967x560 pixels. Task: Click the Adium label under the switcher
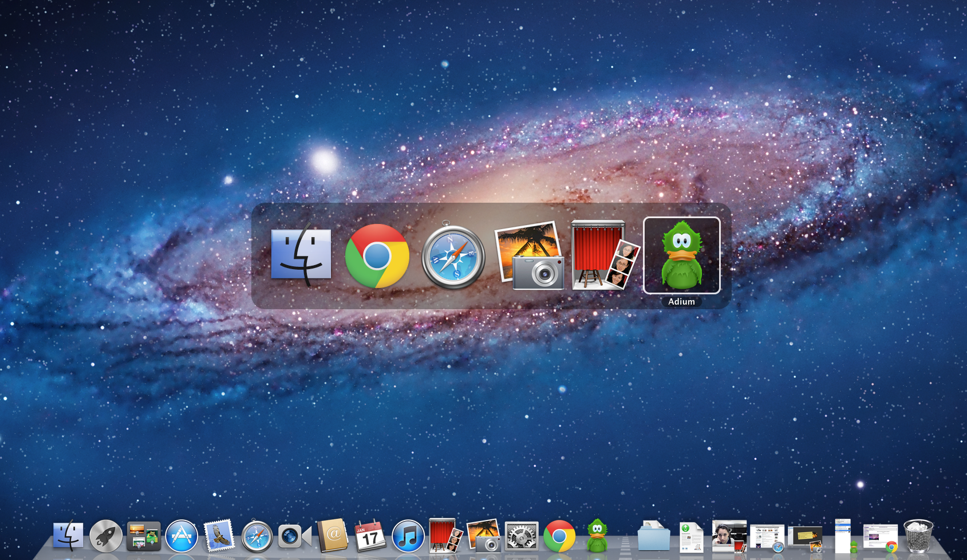[x=681, y=302]
